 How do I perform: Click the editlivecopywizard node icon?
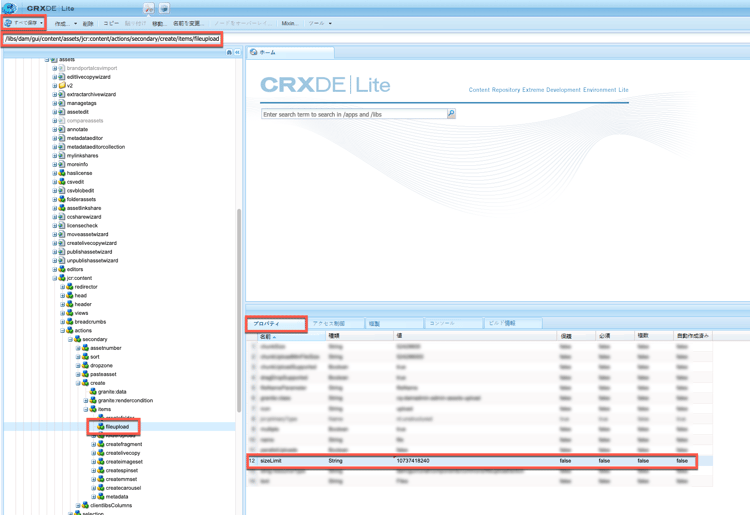click(62, 77)
